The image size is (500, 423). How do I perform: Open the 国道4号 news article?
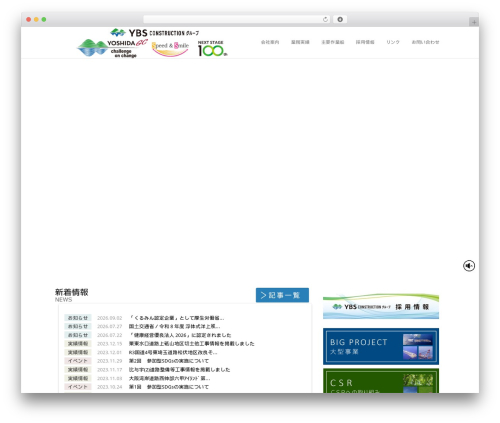173,352
